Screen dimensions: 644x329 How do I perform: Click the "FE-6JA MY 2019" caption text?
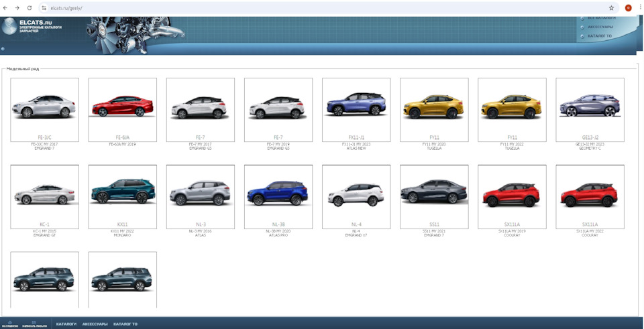(x=122, y=145)
